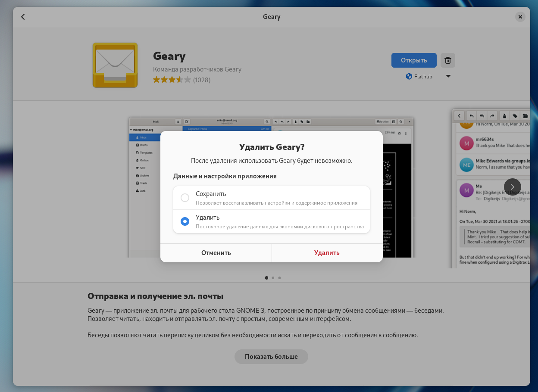Click the "Команда разработчиков Geary" developer text

(197, 69)
